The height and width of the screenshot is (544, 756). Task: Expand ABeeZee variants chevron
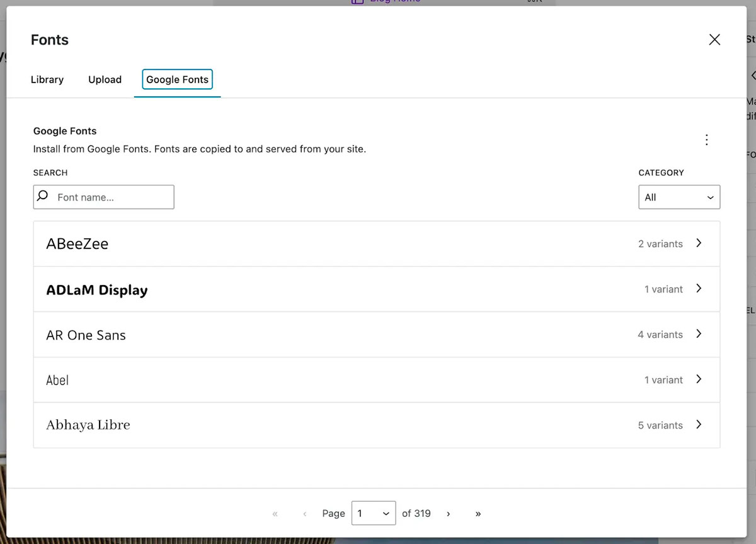pos(699,243)
